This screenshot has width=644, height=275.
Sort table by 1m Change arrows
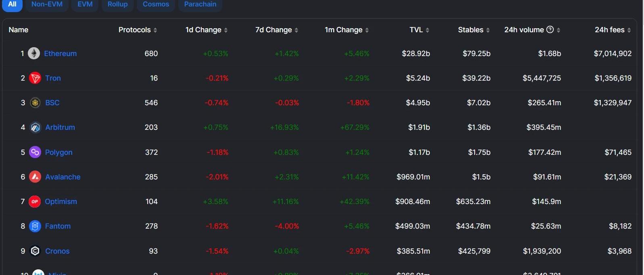pyautogui.click(x=367, y=30)
